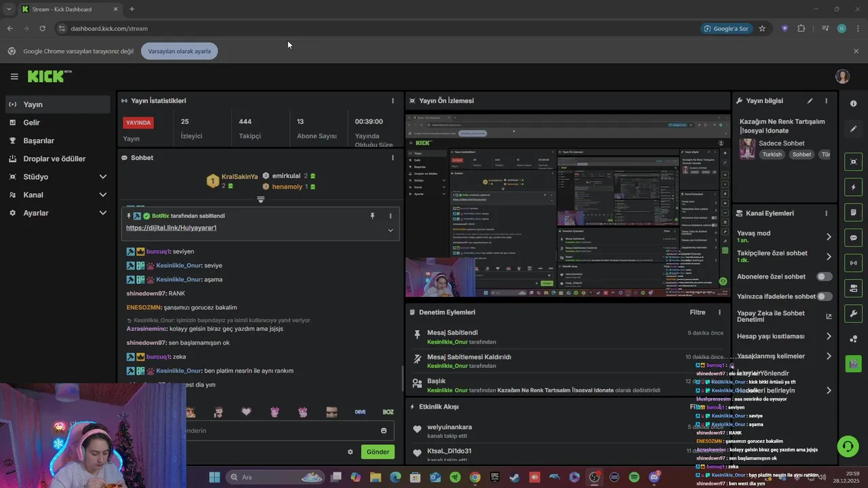The width and height of the screenshot is (868, 488).
Task: Click the three-dots cluster icon in right rail
Action: [854, 339]
